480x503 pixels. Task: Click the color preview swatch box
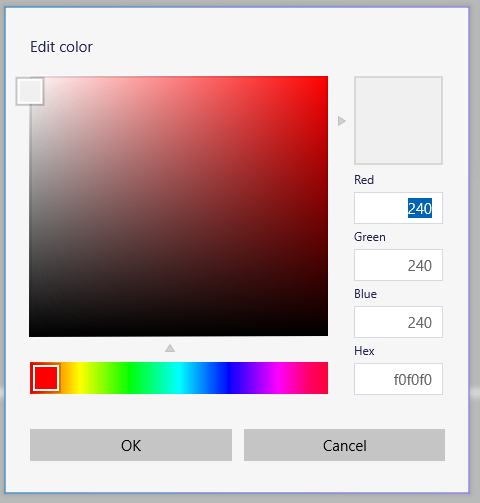pyautogui.click(x=398, y=120)
